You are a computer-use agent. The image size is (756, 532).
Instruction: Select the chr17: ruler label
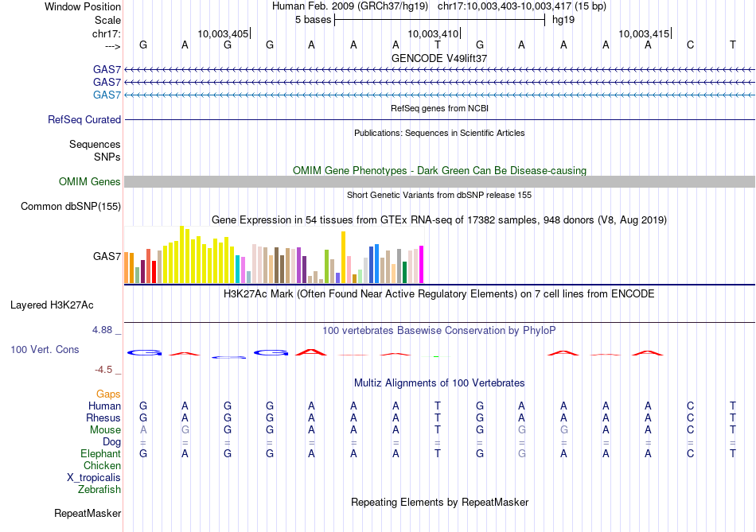pyautogui.click(x=106, y=33)
